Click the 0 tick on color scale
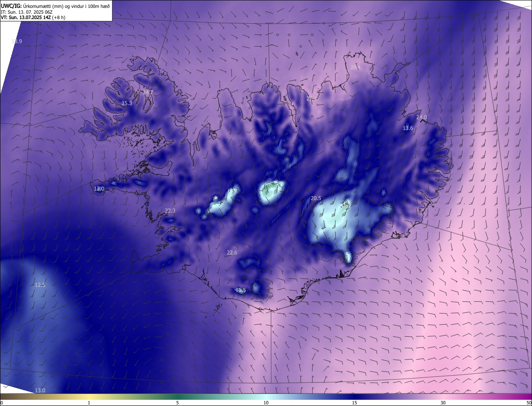This screenshot has width=532, height=406. click(2, 403)
